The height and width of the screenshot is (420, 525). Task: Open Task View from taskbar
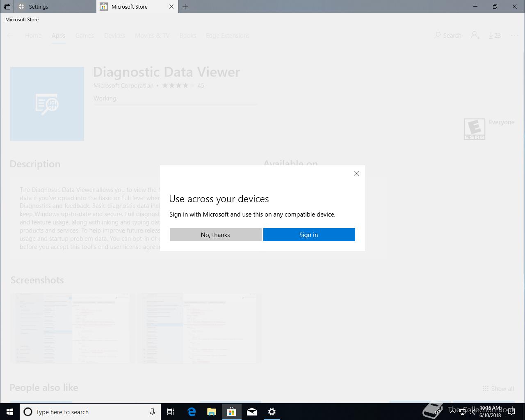point(171,412)
